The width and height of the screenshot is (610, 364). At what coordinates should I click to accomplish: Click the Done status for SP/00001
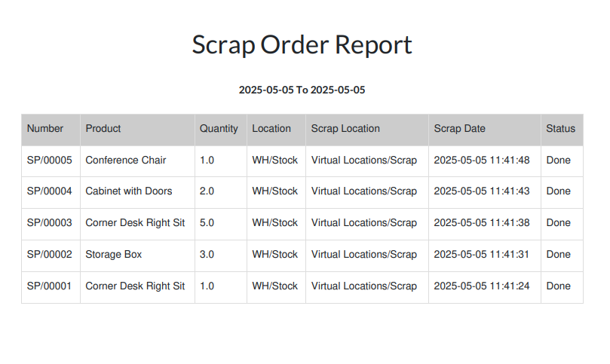click(558, 286)
